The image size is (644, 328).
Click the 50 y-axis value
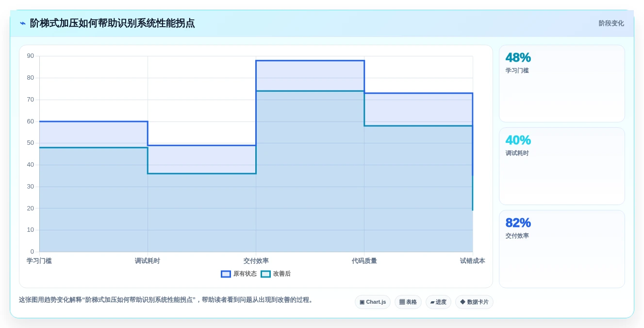[x=31, y=143]
